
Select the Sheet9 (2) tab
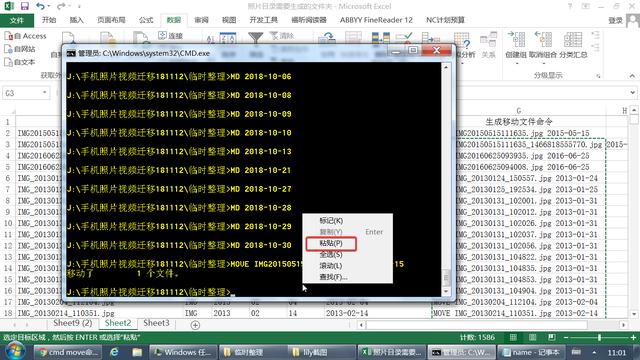tap(73, 323)
